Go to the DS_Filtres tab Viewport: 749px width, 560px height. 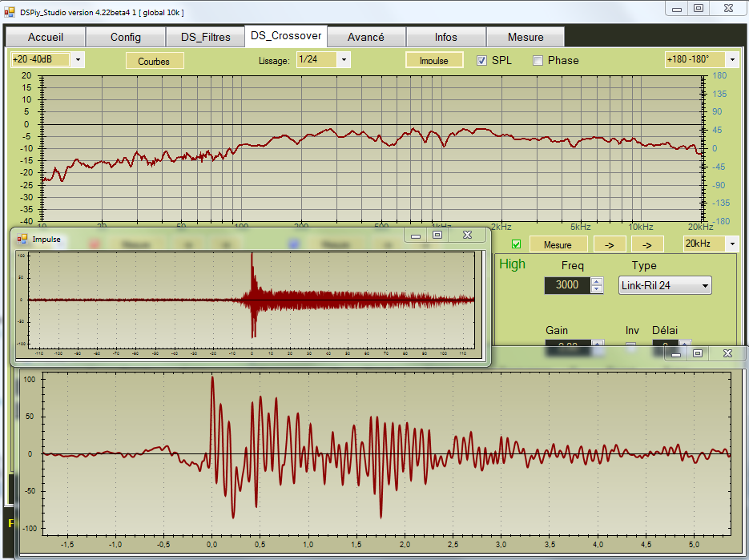click(x=205, y=37)
